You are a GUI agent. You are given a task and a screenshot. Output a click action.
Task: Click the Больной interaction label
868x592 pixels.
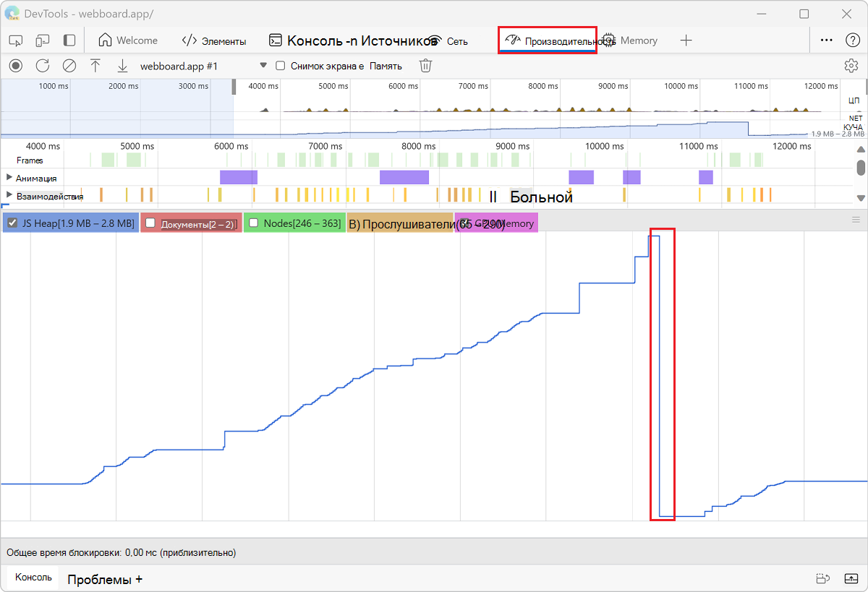tap(542, 196)
